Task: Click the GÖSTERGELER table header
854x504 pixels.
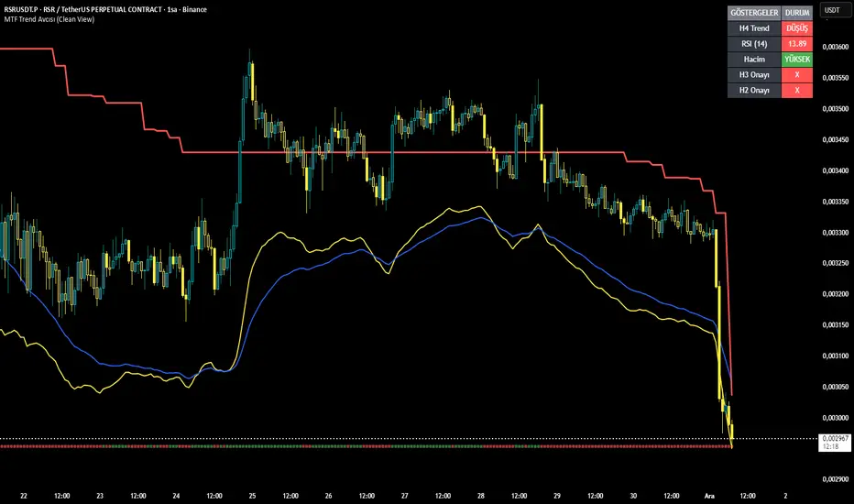Action: click(754, 13)
